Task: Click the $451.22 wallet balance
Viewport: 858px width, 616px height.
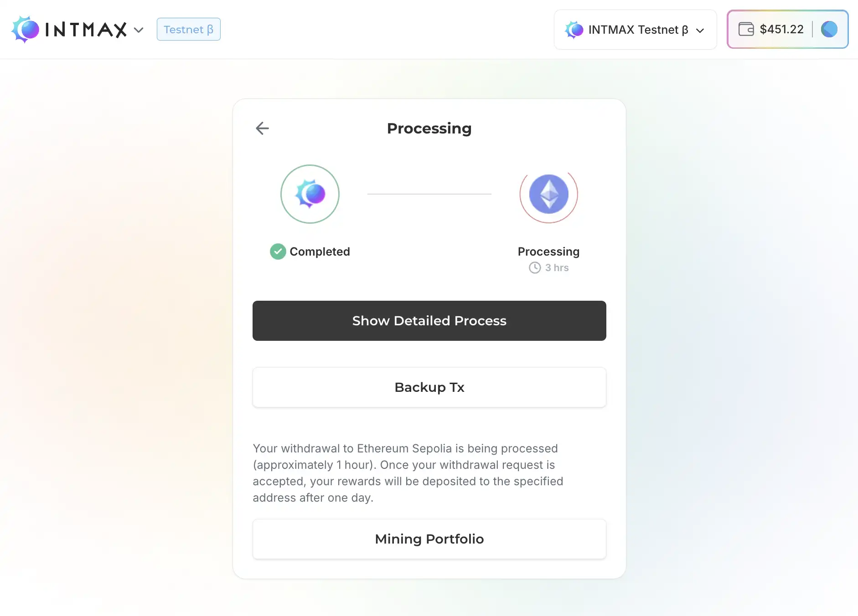Action: coord(781,29)
